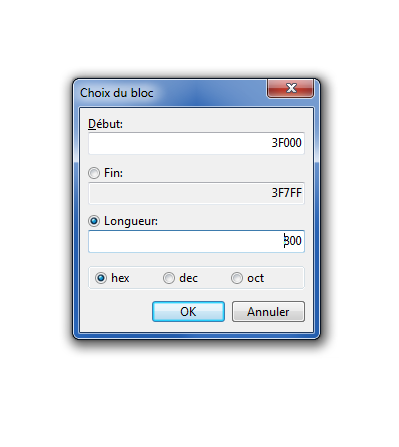Click the 3F000 value in Début
Image resolution: width=399 pixels, height=447 pixels.
click(x=286, y=143)
